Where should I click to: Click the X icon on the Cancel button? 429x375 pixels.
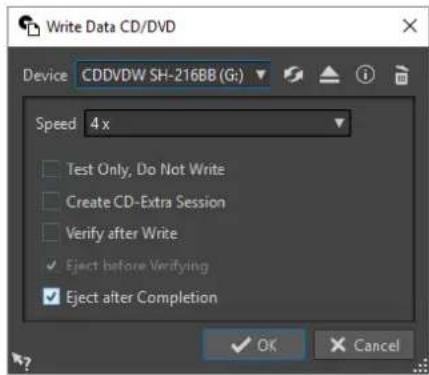(338, 345)
